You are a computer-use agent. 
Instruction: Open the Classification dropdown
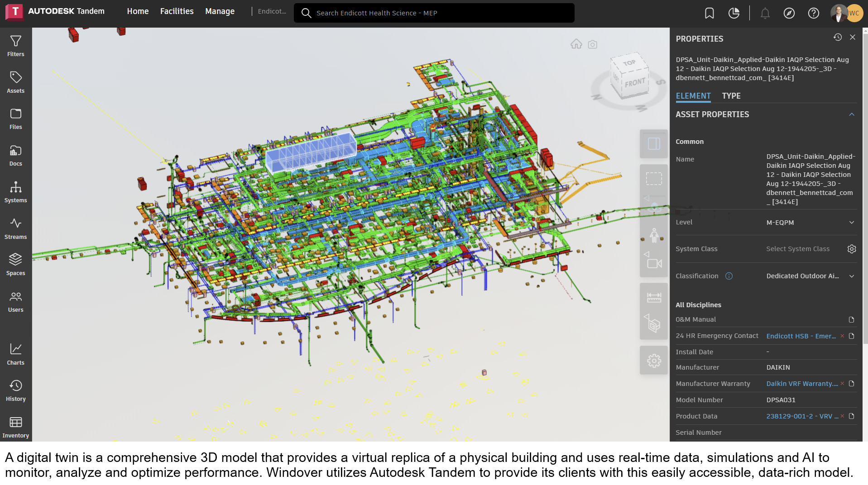851,276
